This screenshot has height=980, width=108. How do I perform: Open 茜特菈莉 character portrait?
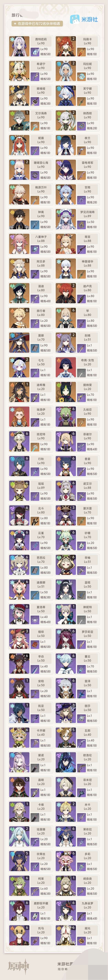19,46
